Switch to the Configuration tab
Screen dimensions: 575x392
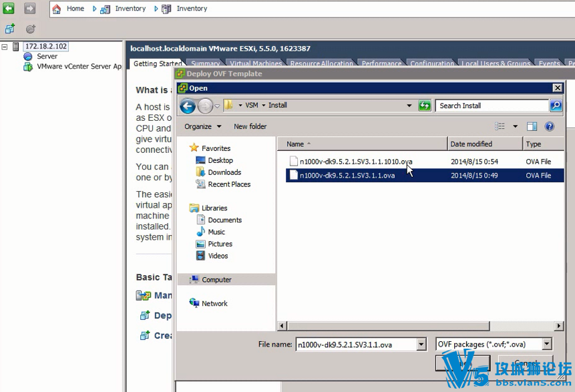coord(432,64)
